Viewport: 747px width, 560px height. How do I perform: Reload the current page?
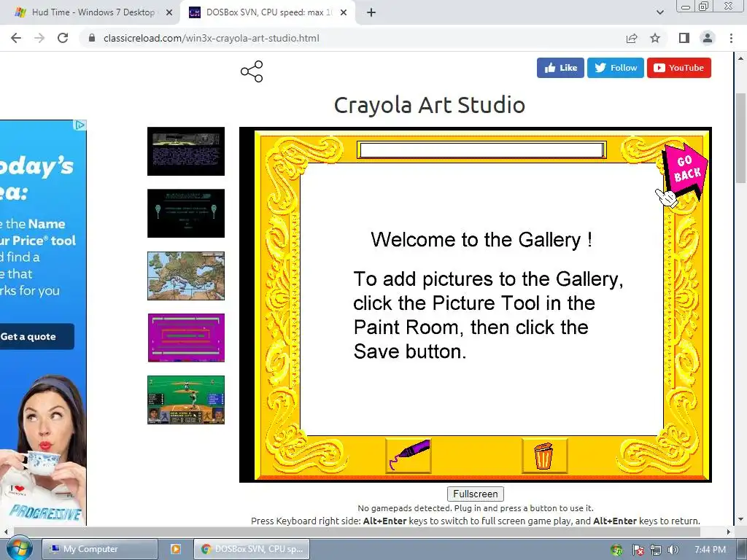pyautogui.click(x=63, y=38)
